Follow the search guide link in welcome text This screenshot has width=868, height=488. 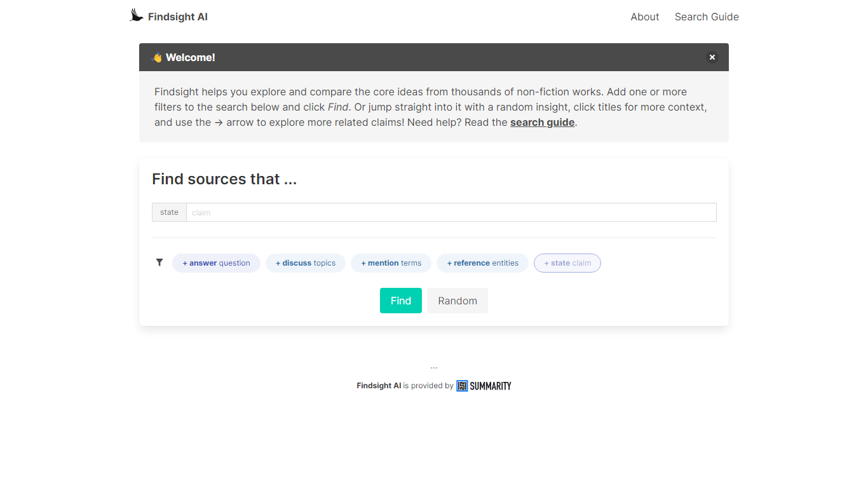542,123
